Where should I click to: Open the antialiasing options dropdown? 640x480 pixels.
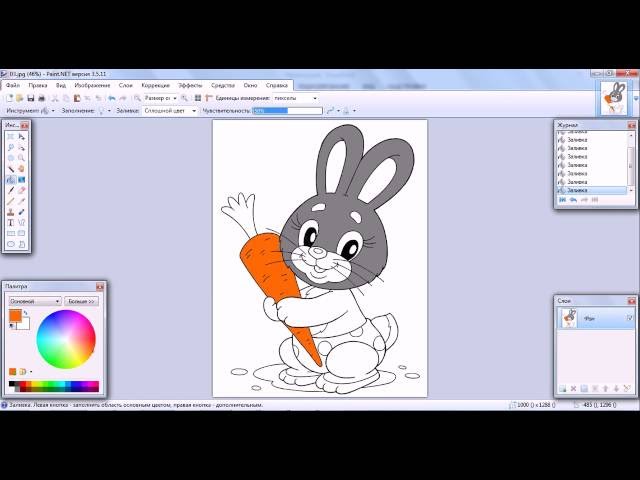click(x=338, y=111)
